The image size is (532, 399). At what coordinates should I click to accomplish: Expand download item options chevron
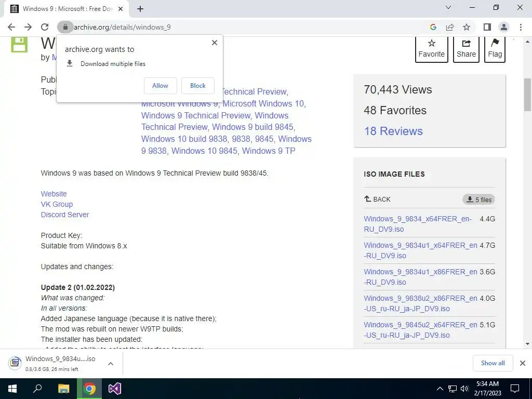click(x=111, y=364)
